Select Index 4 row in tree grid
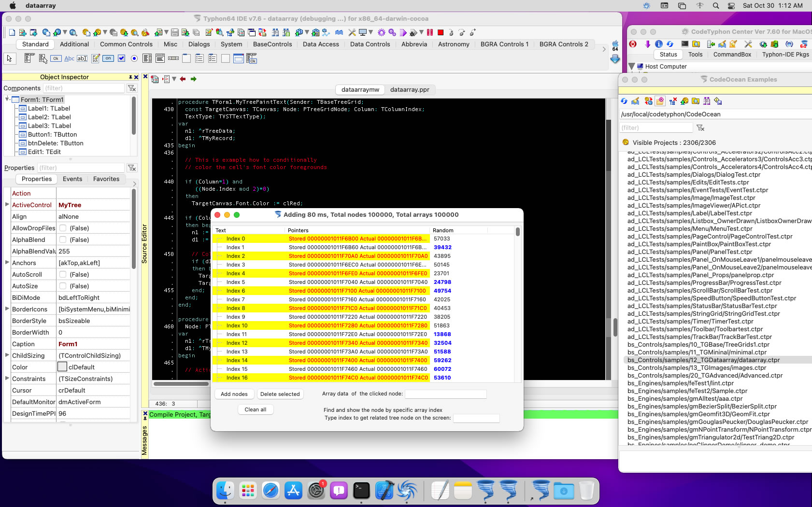The image size is (812, 507). point(363,273)
